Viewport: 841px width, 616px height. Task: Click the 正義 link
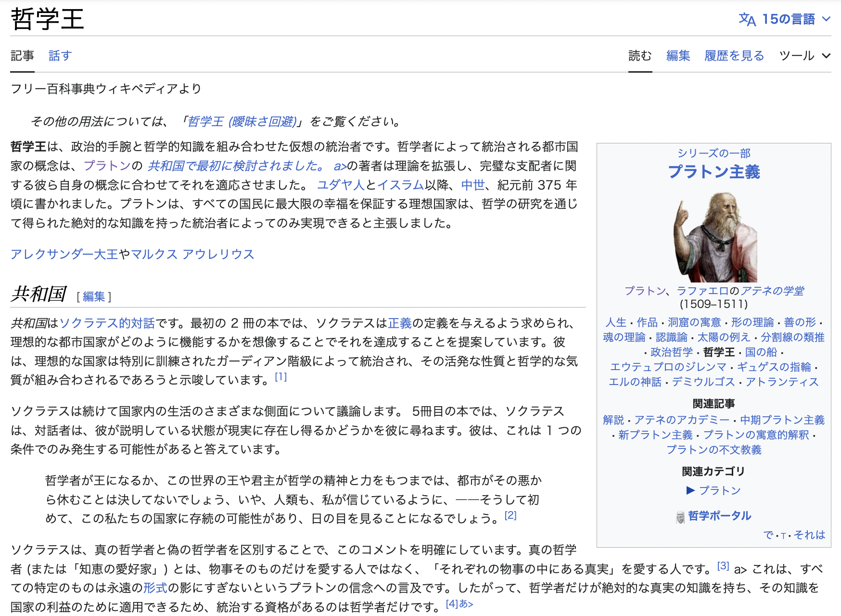tap(400, 323)
